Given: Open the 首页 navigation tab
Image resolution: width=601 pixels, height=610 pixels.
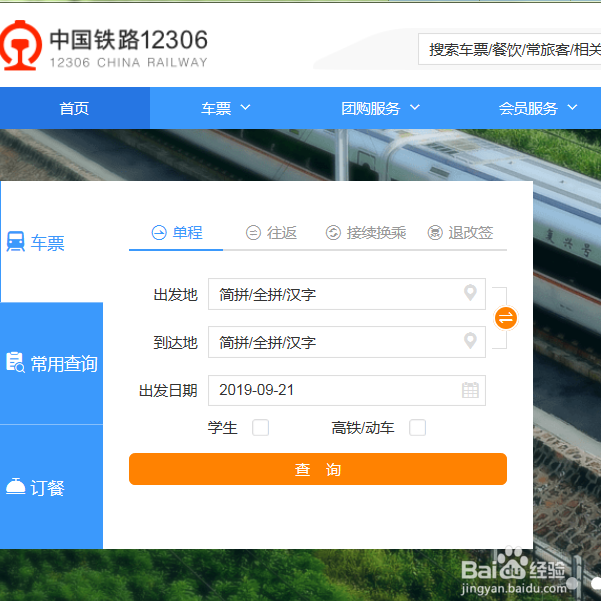Looking at the screenshot, I should [x=75, y=108].
